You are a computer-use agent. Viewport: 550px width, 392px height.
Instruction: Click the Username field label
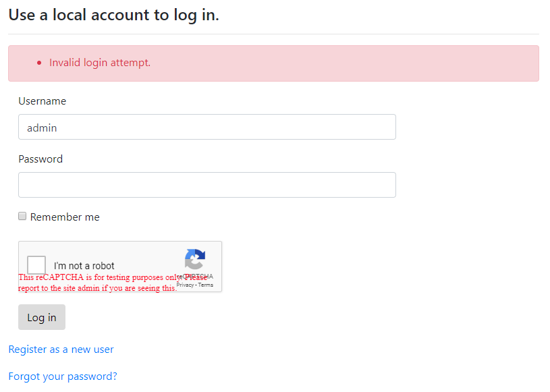tap(42, 101)
